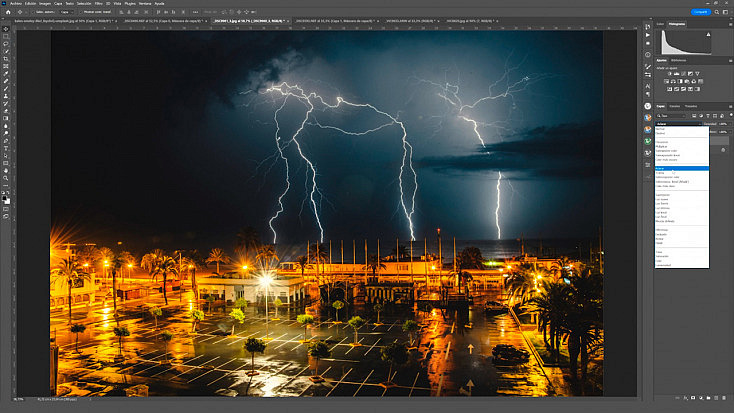Open search with magnifier icon top right

[x=717, y=12]
